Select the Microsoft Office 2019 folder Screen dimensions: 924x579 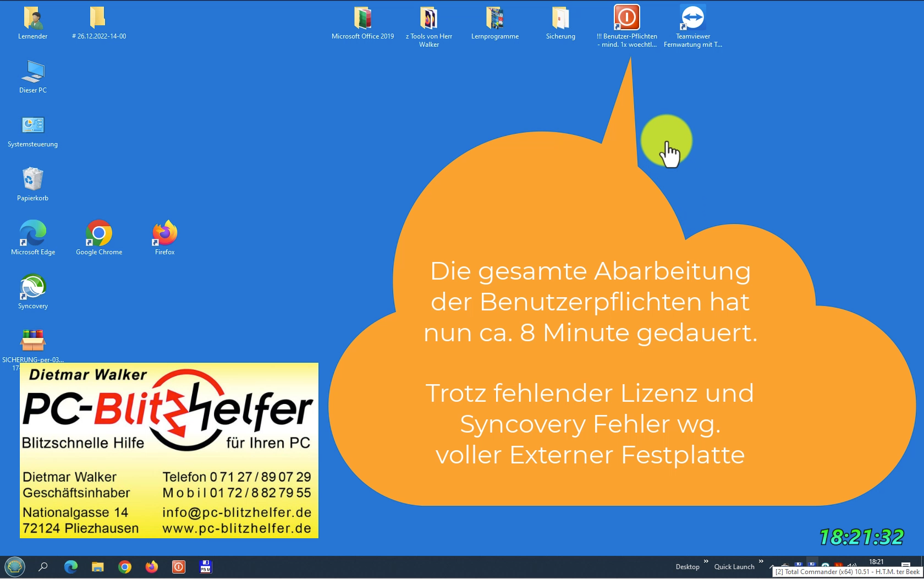[362, 18]
